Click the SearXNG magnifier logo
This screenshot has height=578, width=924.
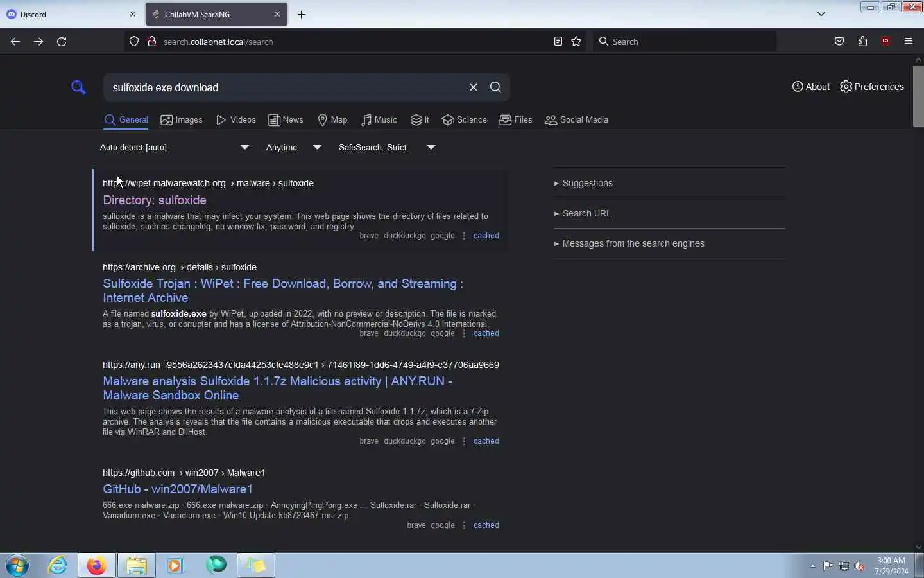click(x=78, y=87)
